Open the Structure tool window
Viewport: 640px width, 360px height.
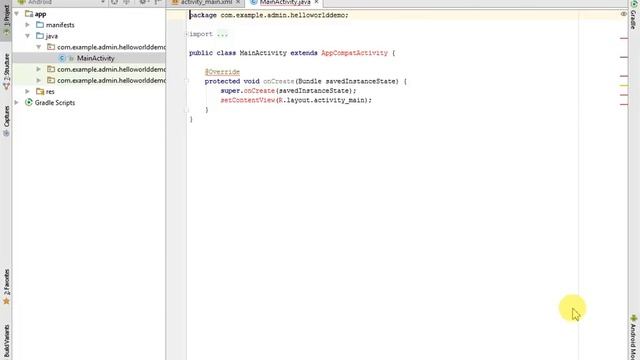(x=6, y=71)
